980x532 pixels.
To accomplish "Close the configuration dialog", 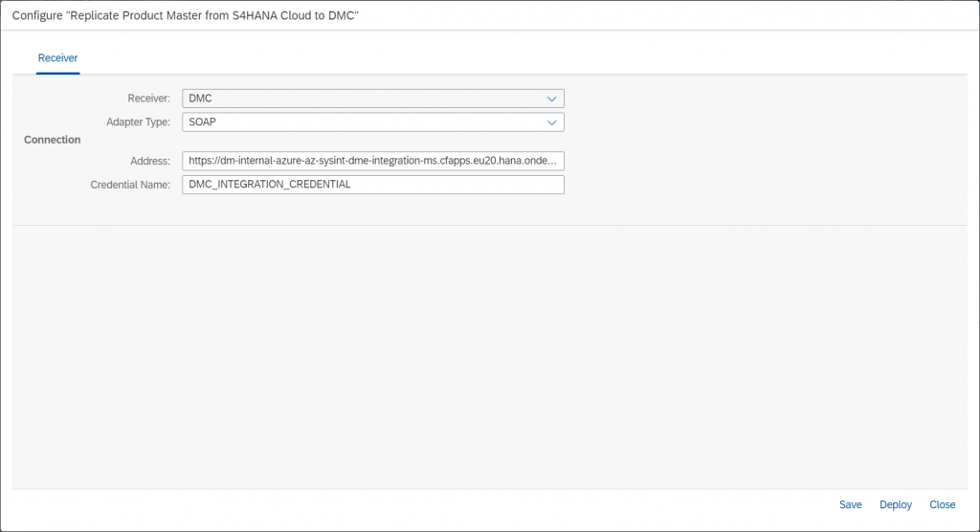I will [942, 504].
